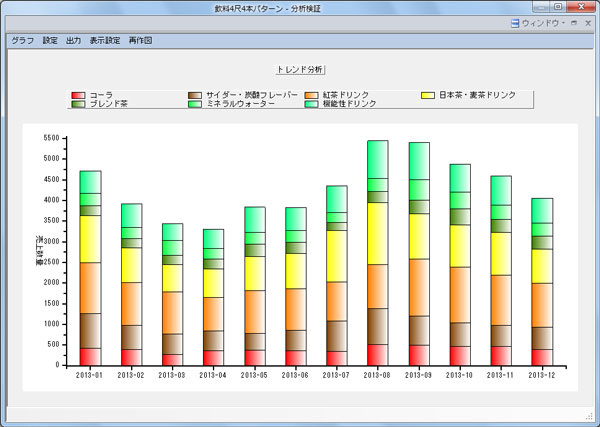Click the 再作図 redraw menu item

point(141,41)
